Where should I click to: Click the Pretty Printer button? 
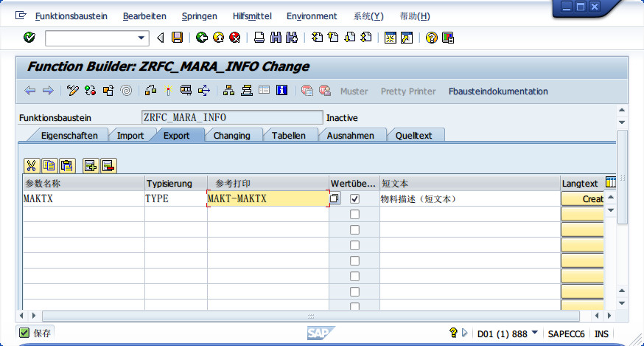(408, 91)
